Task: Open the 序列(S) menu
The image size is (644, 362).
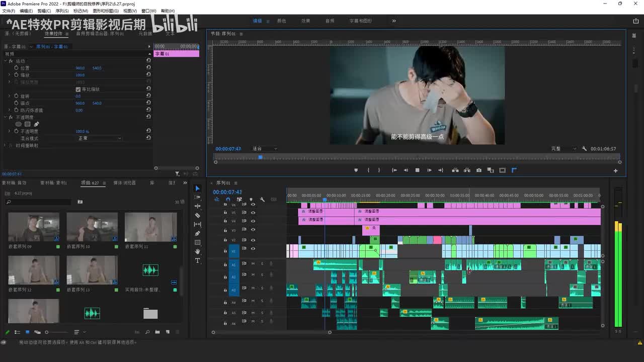Action: tap(62, 11)
